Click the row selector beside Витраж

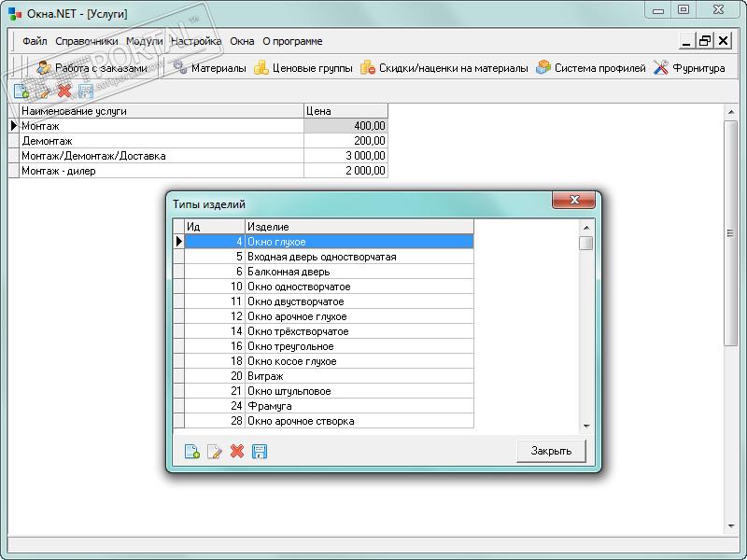[178, 376]
